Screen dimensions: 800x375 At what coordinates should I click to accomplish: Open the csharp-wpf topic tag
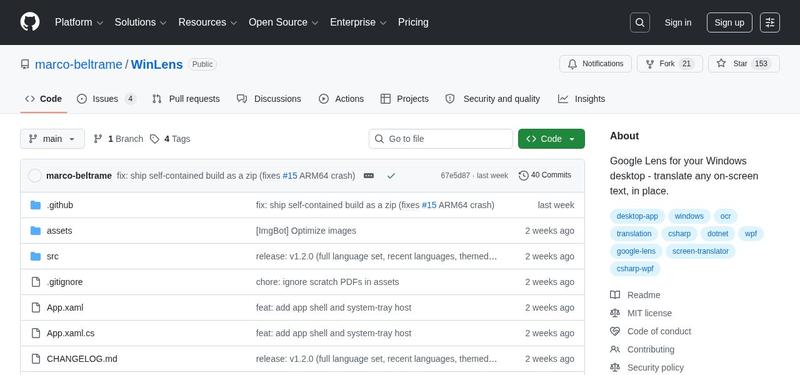pyautogui.click(x=635, y=268)
